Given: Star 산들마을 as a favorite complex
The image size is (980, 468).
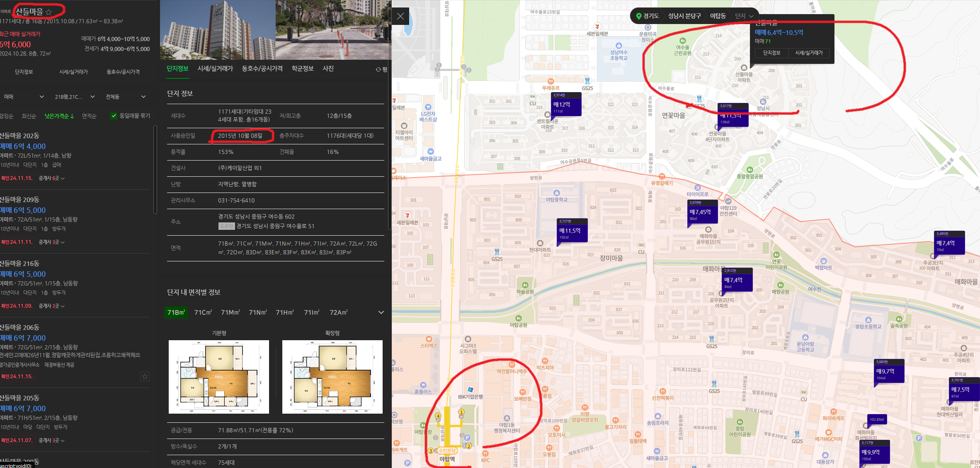Looking at the screenshot, I should [x=49, y=12].
